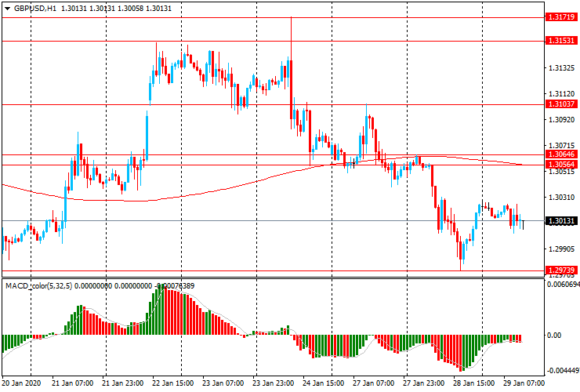Select the MACD 0.00 axis value
This screenshot has height=392, width=580.
553,336
